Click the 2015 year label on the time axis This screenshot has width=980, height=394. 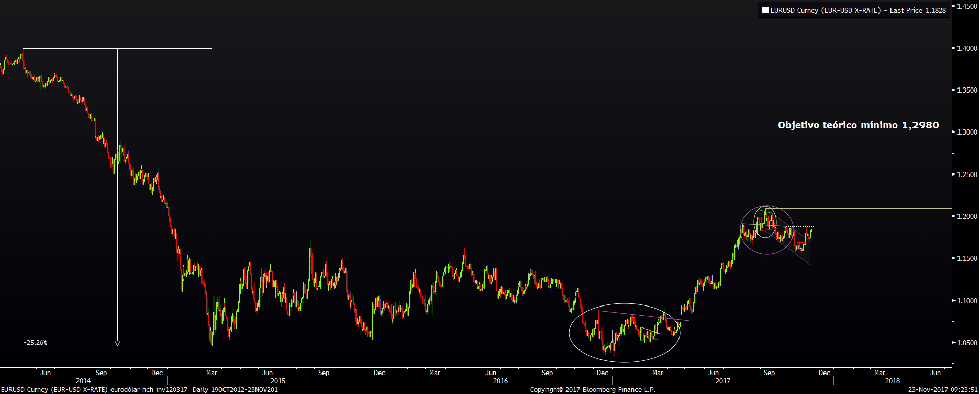[x=278, y=381]
